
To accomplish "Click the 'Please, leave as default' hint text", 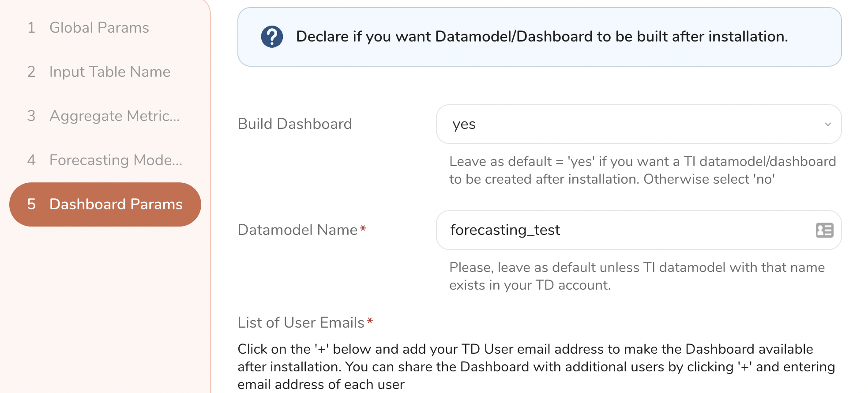I will coord(637,276).
